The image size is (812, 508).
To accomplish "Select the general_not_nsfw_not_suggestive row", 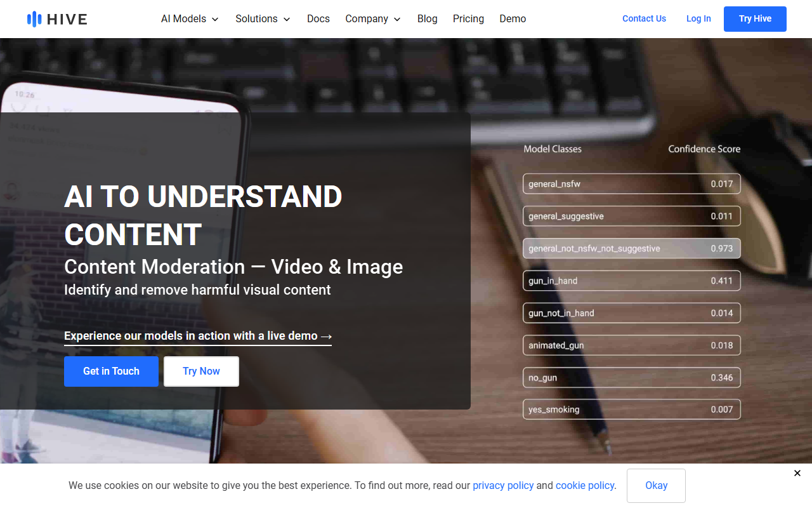I will tap(632, 248).
